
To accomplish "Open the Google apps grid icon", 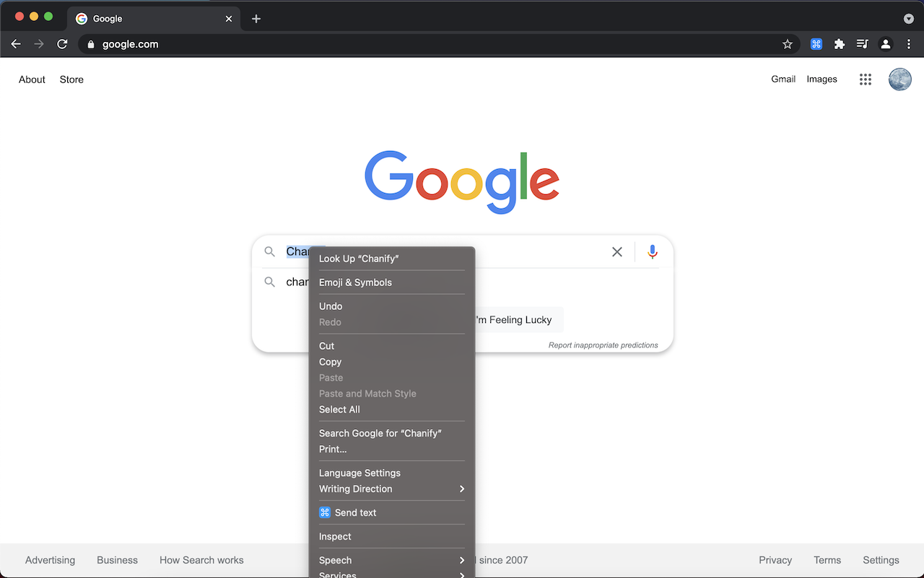I will click(865, 79).
